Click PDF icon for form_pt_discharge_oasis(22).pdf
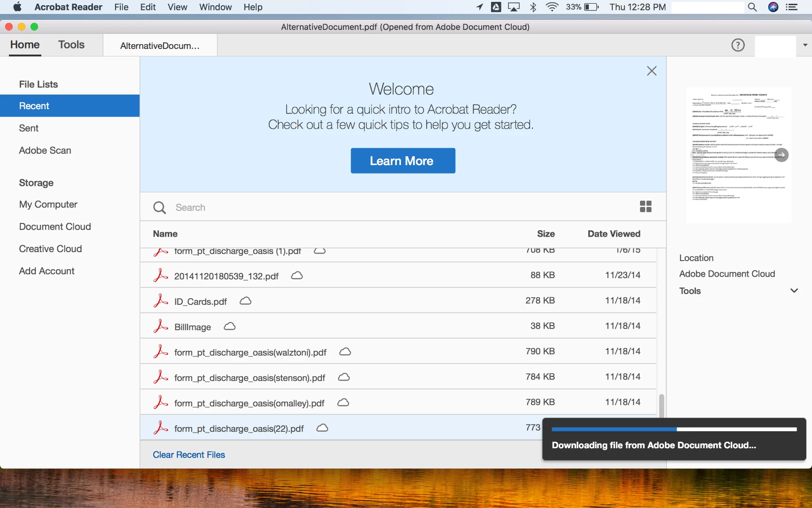Viewport: 812px width, 508px height. coord(161,428)
